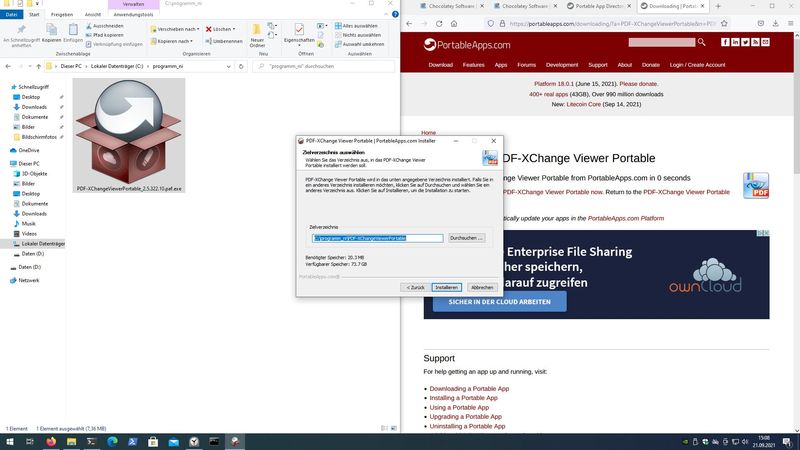This screenshot has height=450, width=800.
Task: Select OneDrive in navigation pane
Action: [x=29, y=151]
